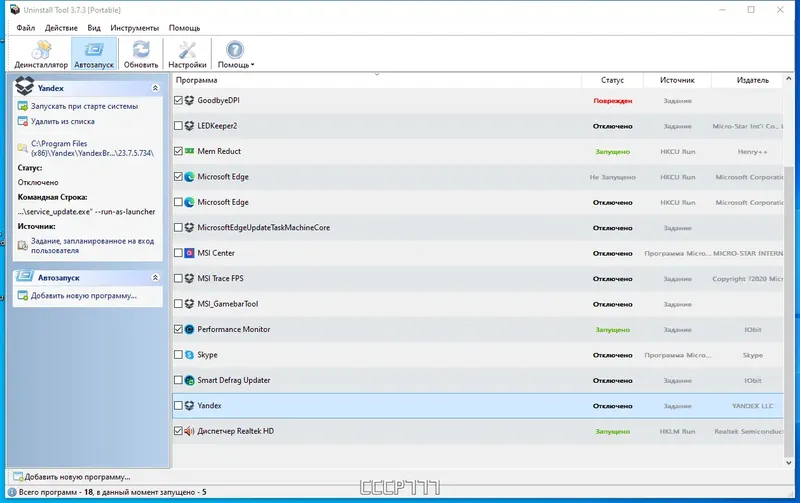The width and height of the screenshot is (800, 503).
Task: Uncheck the Performance Monitor checkbox
Action: (178, 330)
